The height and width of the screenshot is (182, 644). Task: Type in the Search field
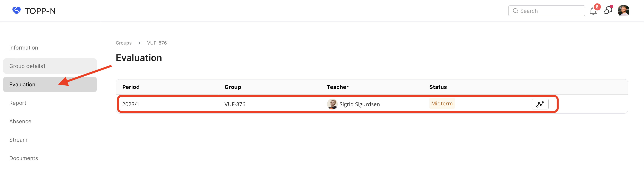[550, 11]
